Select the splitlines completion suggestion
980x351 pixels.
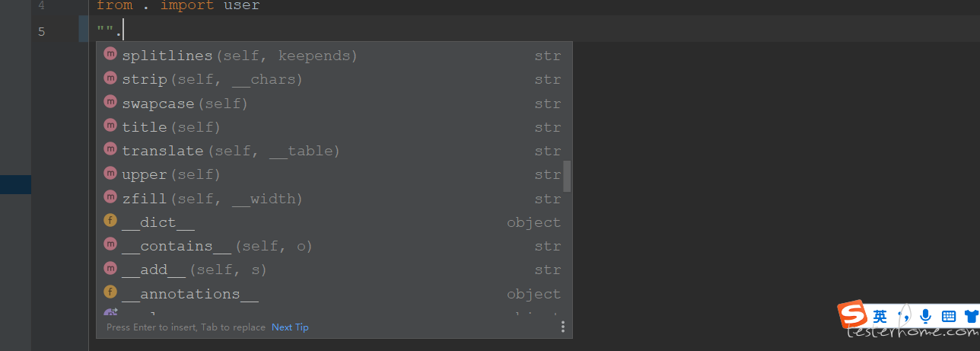(334, 56)
